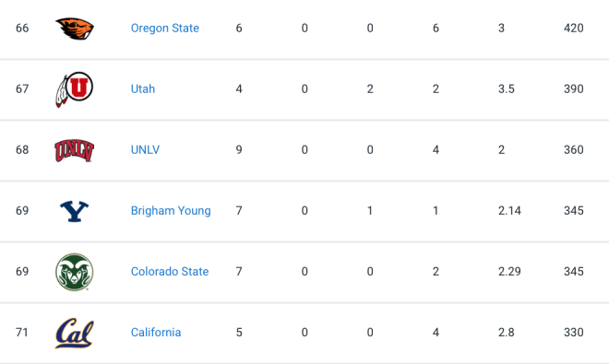
Task: Click the 2.14 average for Brigham Young
Action: (509, 211)
